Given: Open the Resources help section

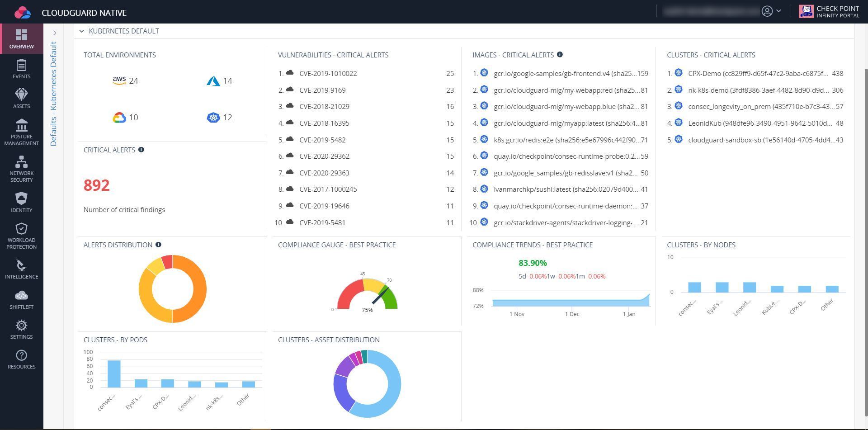Looking at the screenshot, I should (21, 359).
